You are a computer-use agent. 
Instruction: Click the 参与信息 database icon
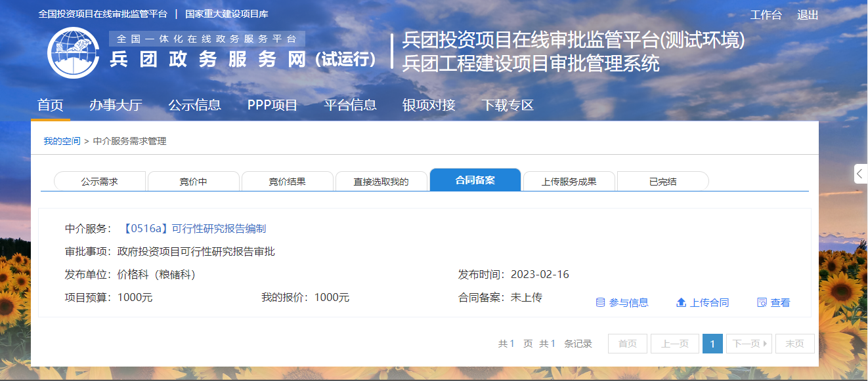600,302
